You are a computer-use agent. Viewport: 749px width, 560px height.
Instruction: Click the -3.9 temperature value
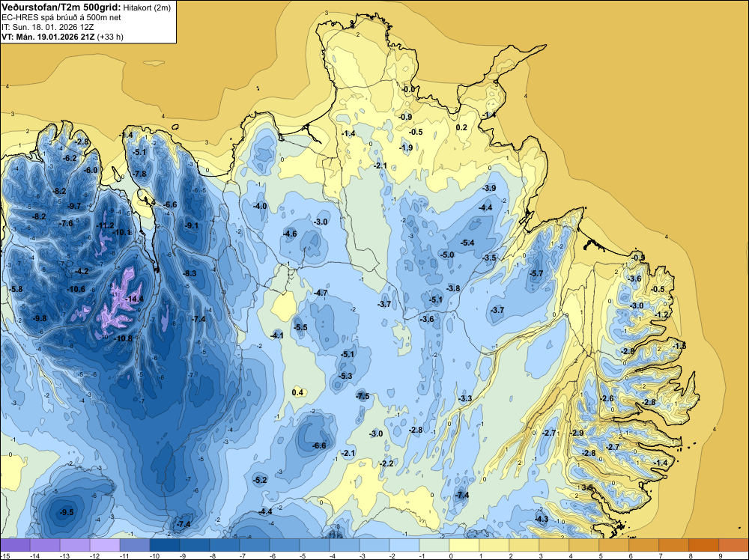pos(489,189)
